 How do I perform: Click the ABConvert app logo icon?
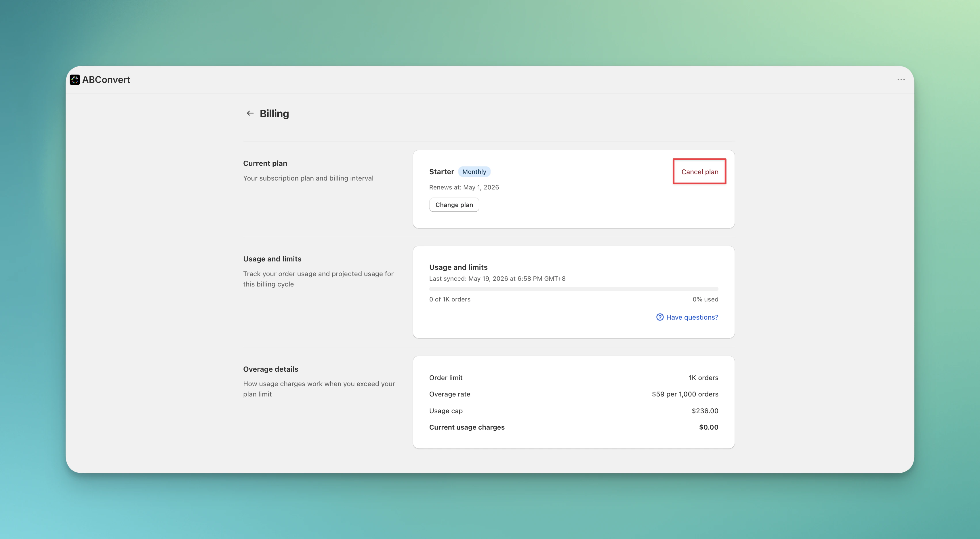[x=75, y=79]
